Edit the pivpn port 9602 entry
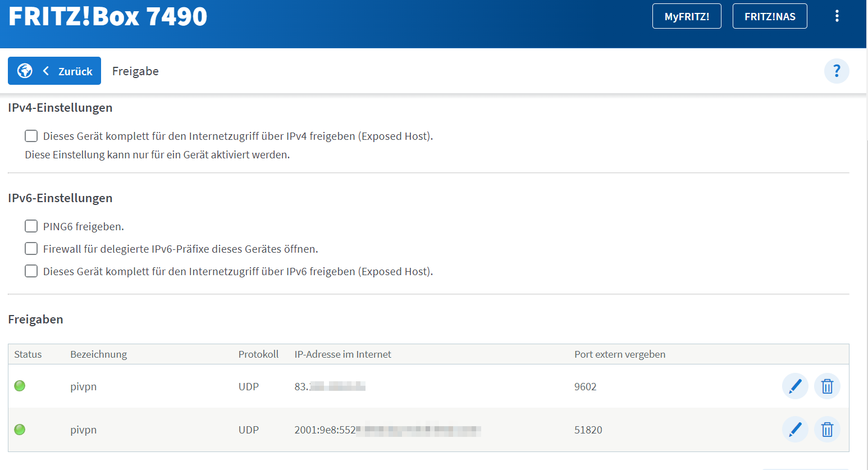This screenshot has width=868, height=470. pyautogui.click(x=795, y=386)
